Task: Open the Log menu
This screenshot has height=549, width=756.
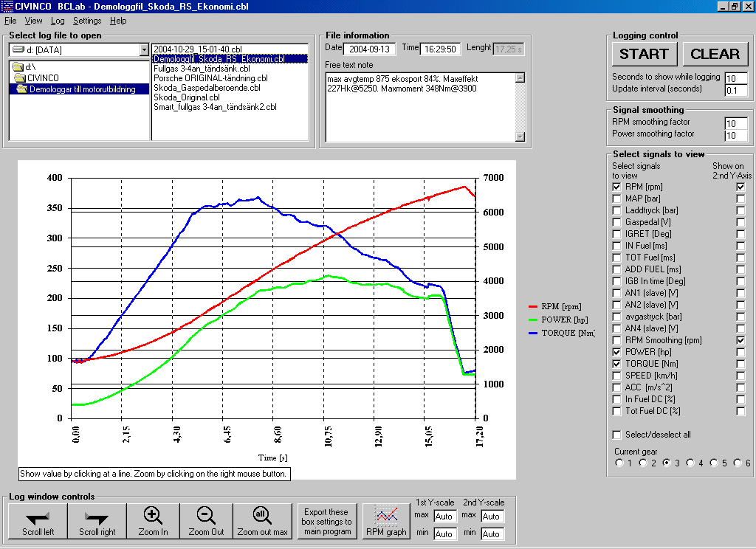Action: coord(58,21)
